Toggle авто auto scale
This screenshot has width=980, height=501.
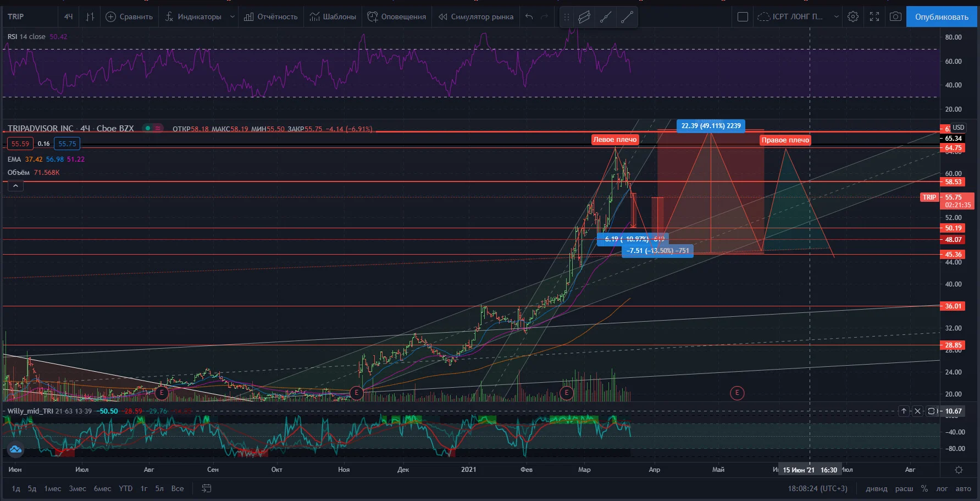click(963, 488)
